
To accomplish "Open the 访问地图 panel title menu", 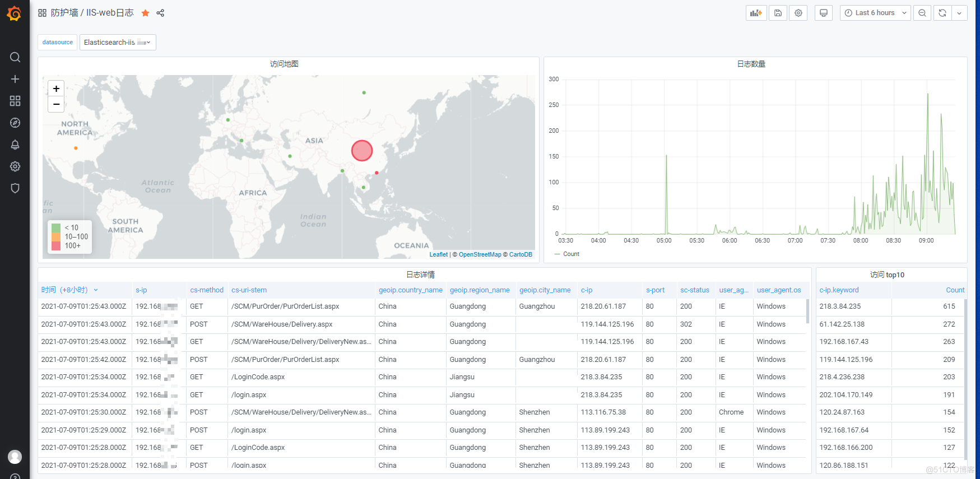I will pos(284,64).
